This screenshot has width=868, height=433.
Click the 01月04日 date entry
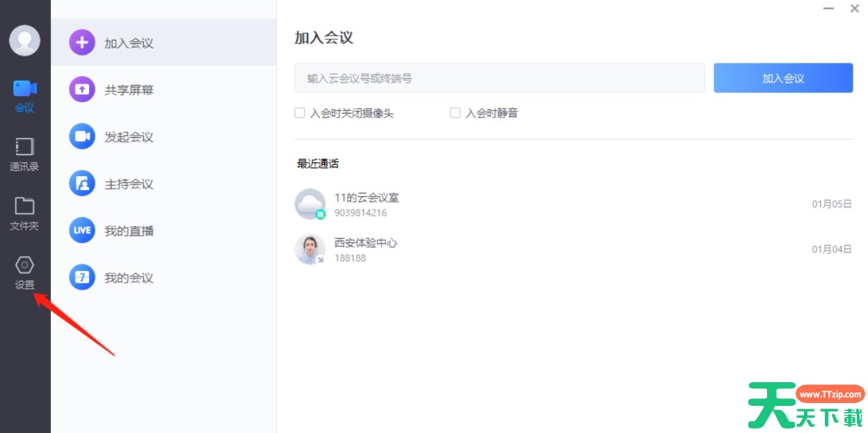[x=832, y=249]
